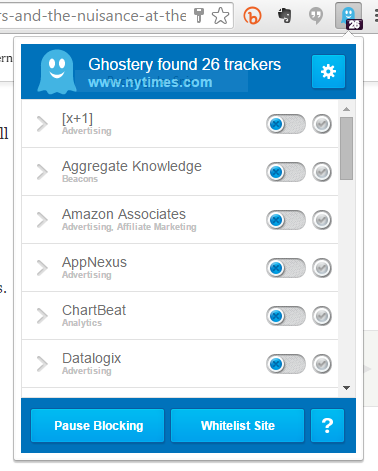Toggle blocking for [x+1] tracker
Image resolution: width=378 pixels, height=471 pixels.
pos(286,124)
